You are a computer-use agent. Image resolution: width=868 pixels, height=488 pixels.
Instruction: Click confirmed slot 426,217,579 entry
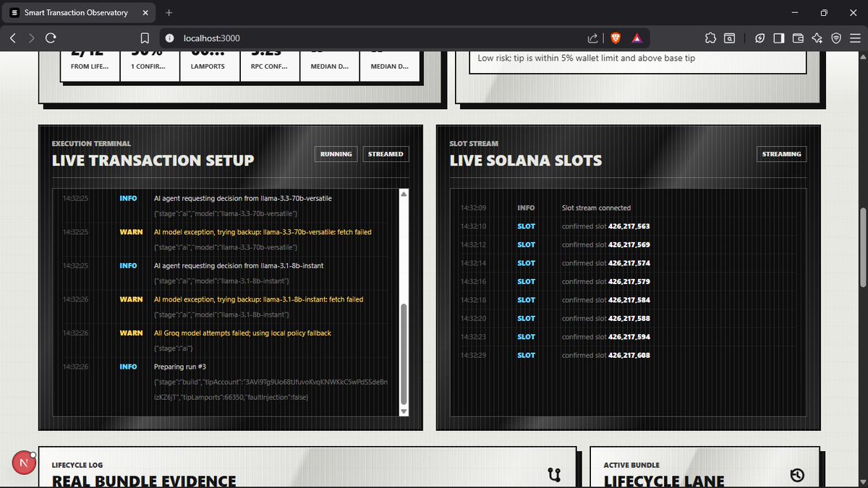(x=605, y=281)
